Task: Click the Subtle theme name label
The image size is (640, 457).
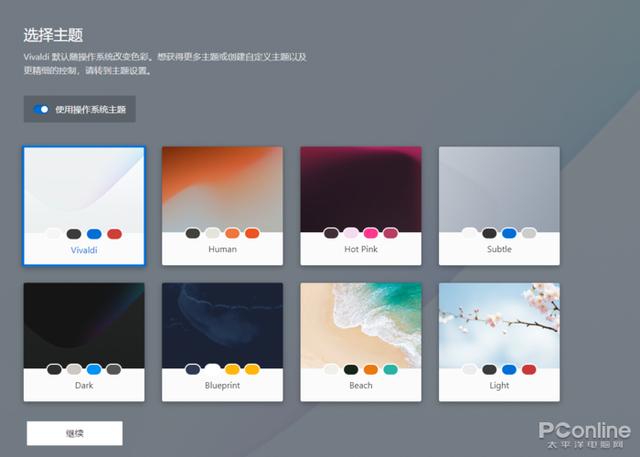Action: (x=499, y=249)
